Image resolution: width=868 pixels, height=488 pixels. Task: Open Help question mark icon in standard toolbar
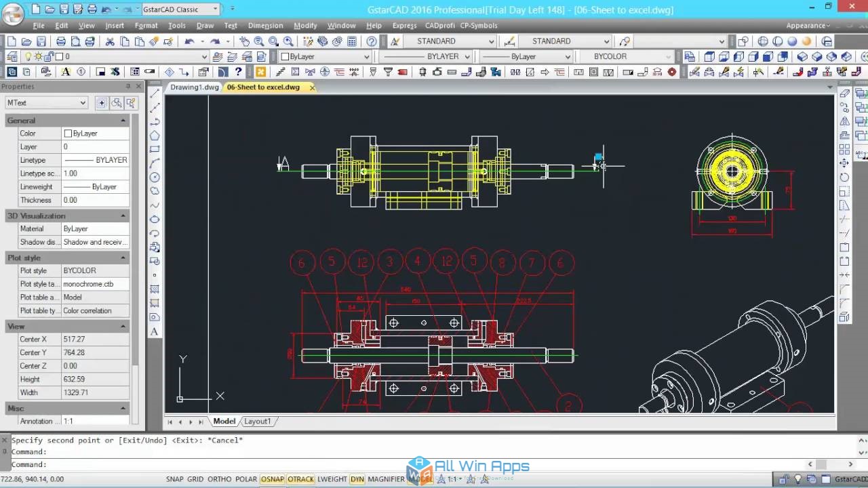point(372,41)
